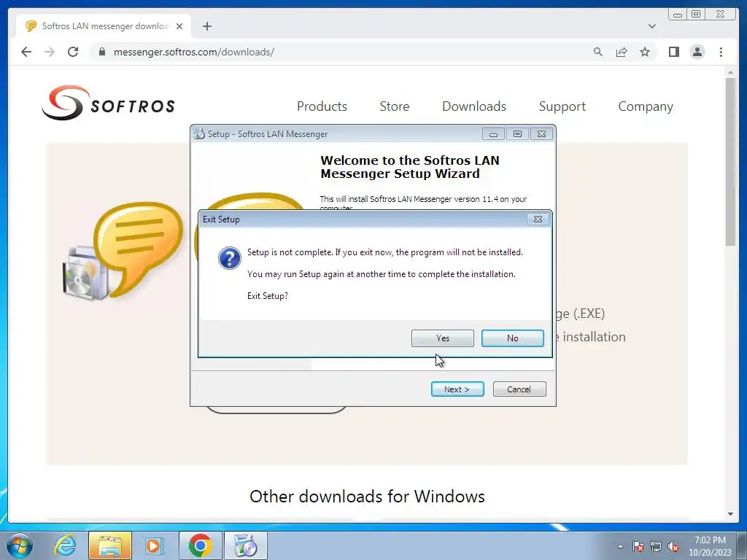Viewport: 747px width, 560px height.
Task: Open the Windows Start menu
Action: 20,545
